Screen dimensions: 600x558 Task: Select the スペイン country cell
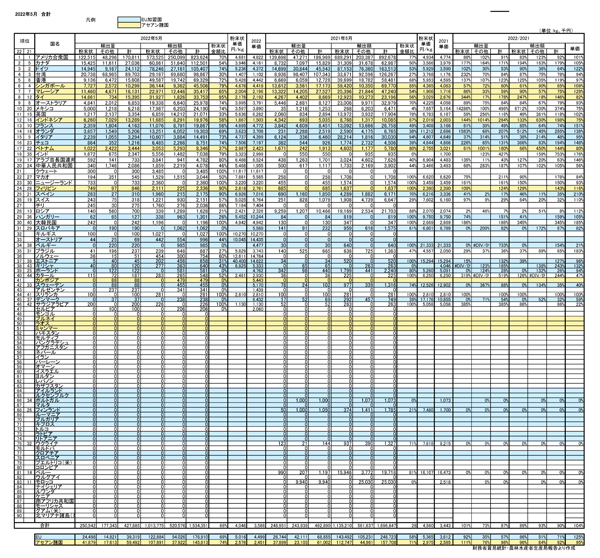click(55, 194)
